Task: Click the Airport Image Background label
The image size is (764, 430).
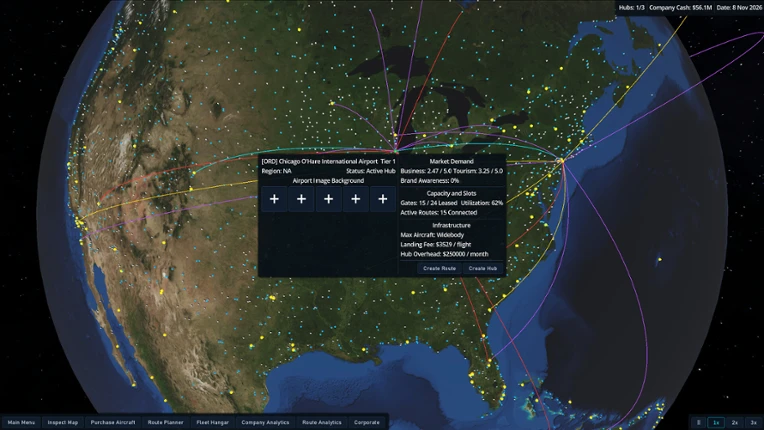Action: pyautogui.click(x=328, y=181)
